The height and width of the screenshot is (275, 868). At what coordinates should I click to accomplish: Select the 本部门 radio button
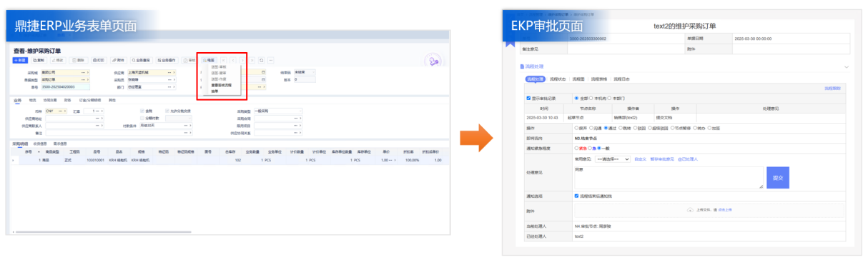coord(609,98)
